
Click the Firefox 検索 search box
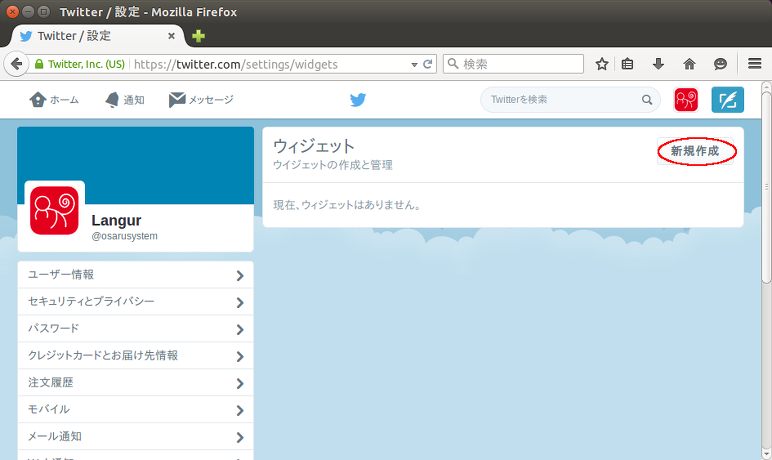(514, 64)
